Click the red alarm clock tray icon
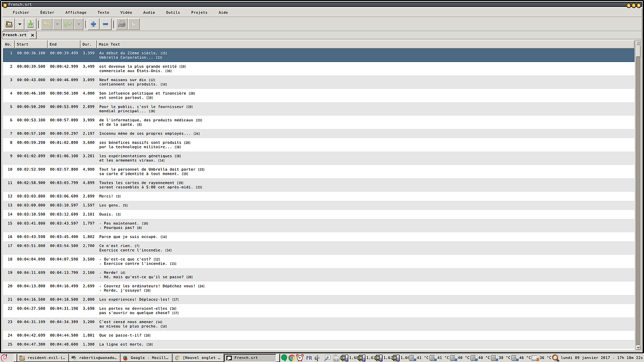Image resolution: width=644 pixels, height=362 pixels. point(300,358)
